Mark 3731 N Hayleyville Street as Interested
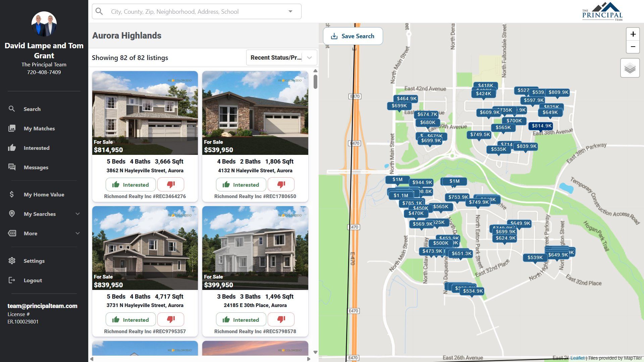The image size is (644, 362). [131, 320]
